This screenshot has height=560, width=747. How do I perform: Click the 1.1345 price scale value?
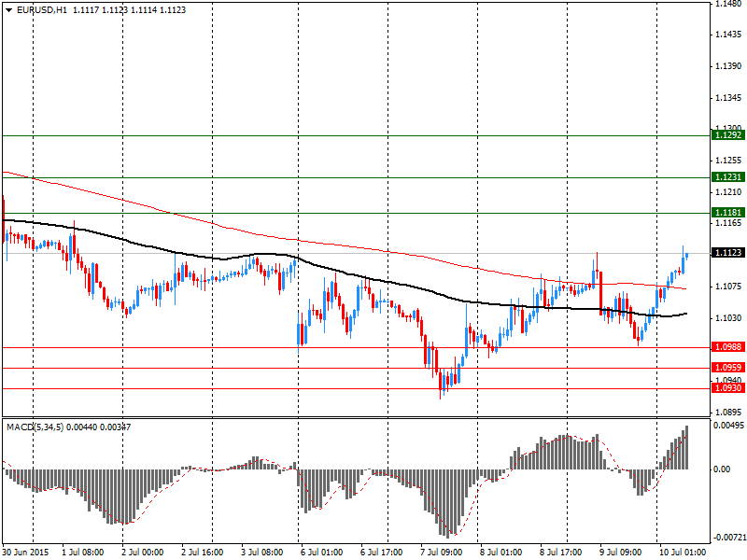[729, 98]
